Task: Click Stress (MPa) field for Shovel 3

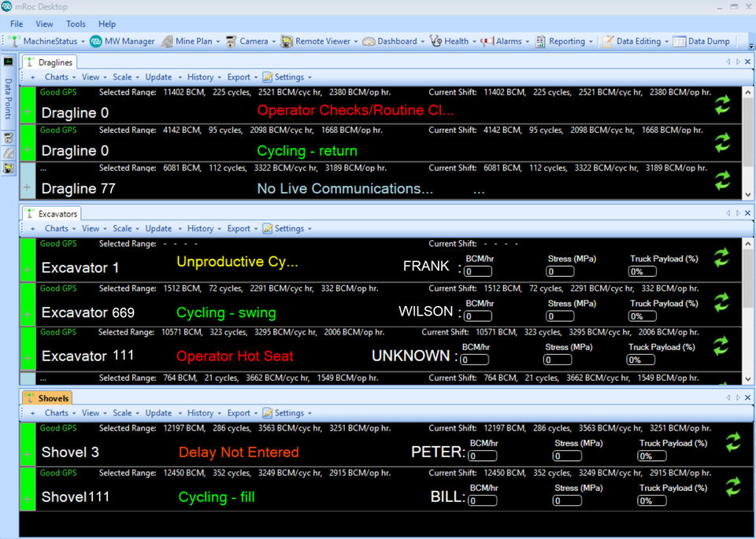Action: coord(567,456)
